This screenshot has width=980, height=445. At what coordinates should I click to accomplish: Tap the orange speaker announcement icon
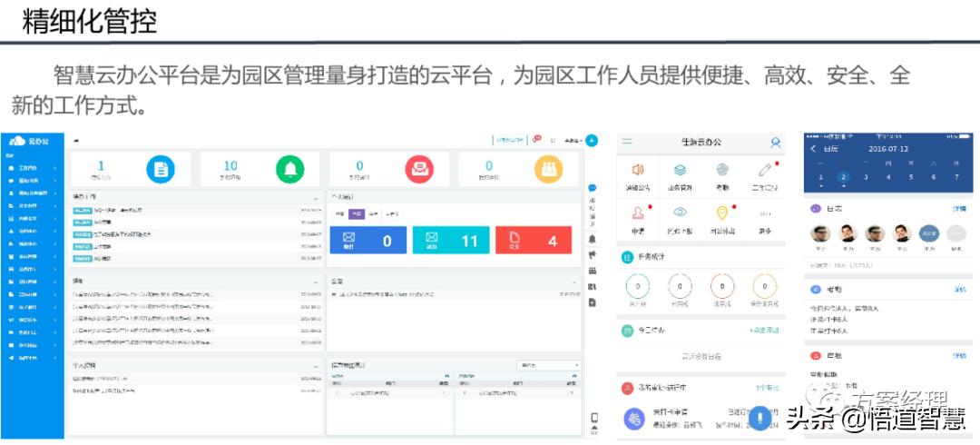[x=638, y=171]
